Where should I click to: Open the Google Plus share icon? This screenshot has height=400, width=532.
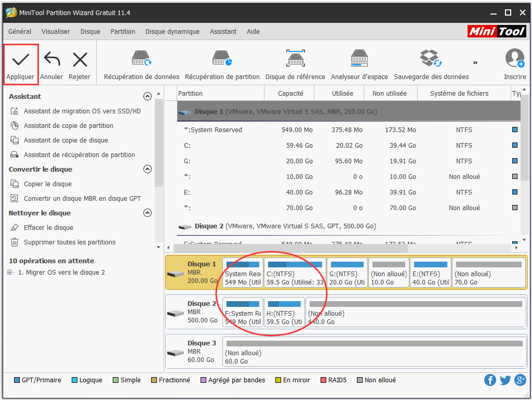[x=520, y=380]
